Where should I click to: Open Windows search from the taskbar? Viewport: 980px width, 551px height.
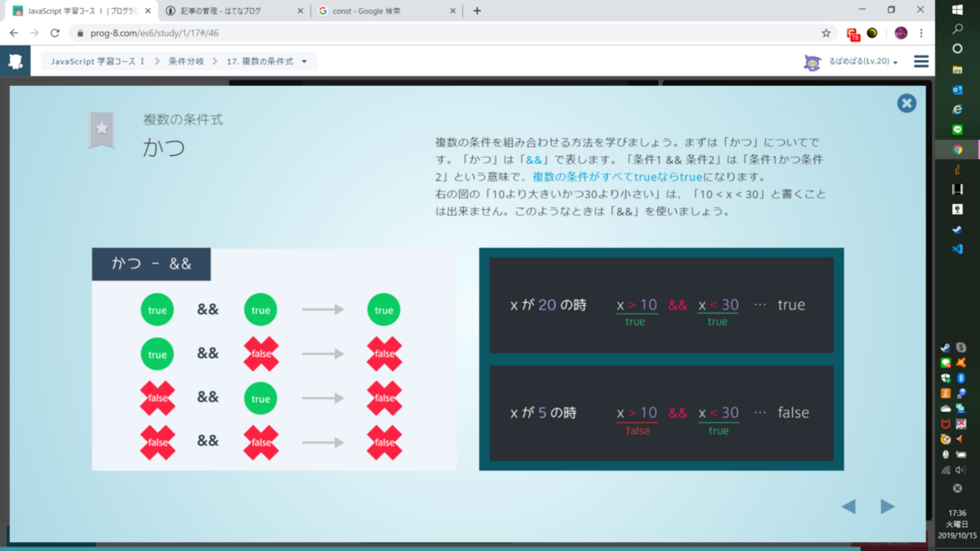(957, 29)
